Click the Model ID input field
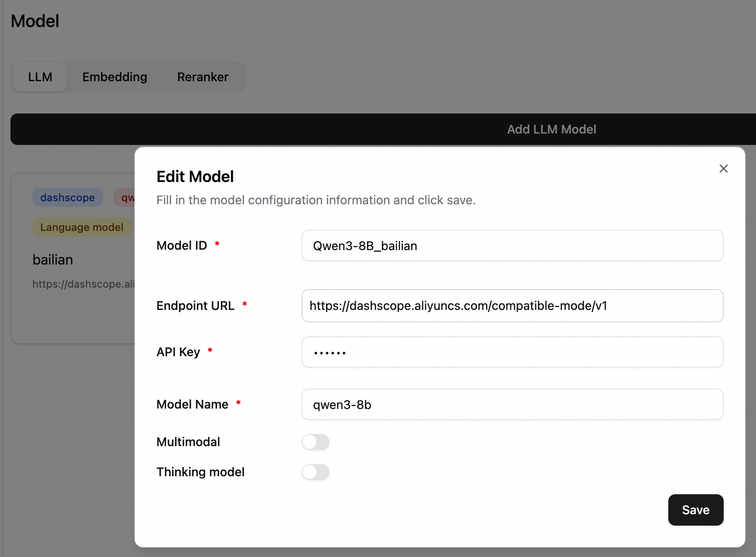Image resolution: width=756 pixels, height=557 pixels. point(512,246)
